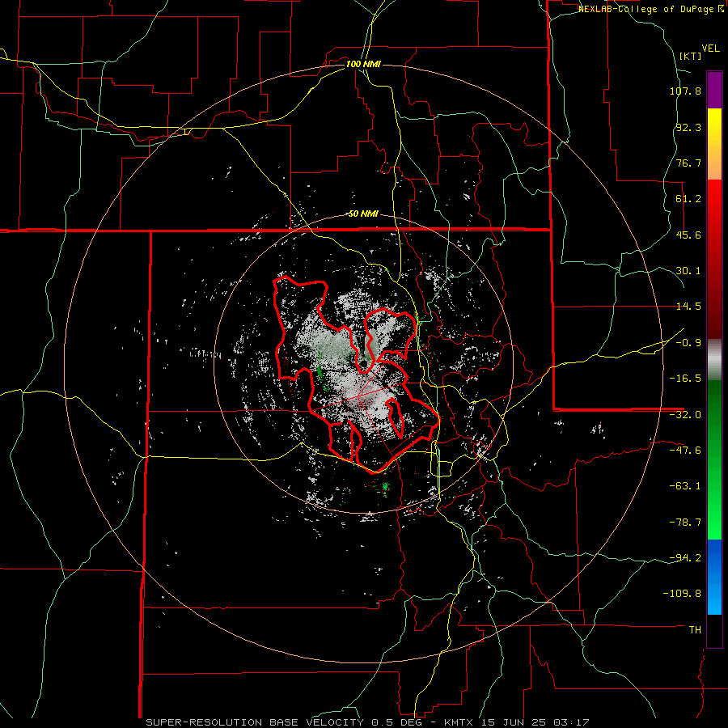Pick the blue segment of the color bar

click(x=714, y=577)
